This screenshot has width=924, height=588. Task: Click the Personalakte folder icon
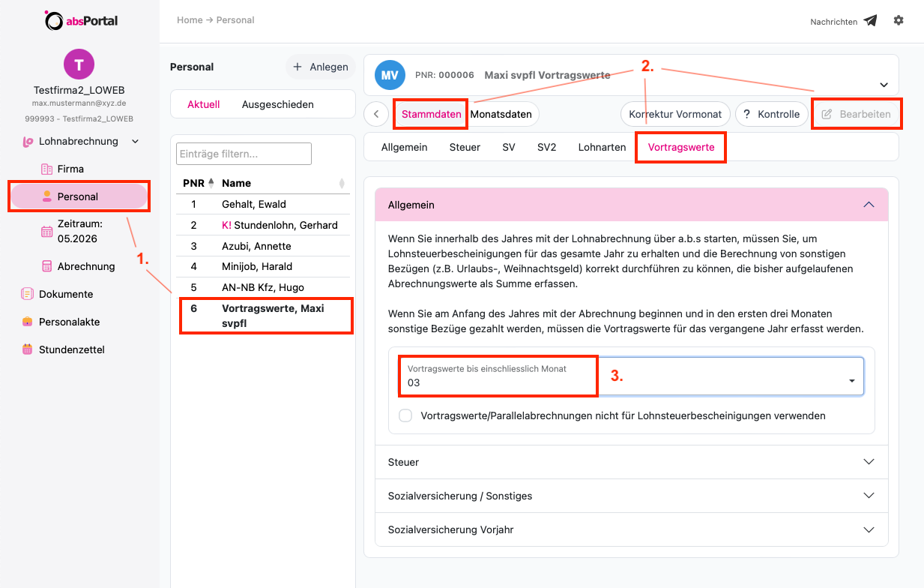[28, 322]
